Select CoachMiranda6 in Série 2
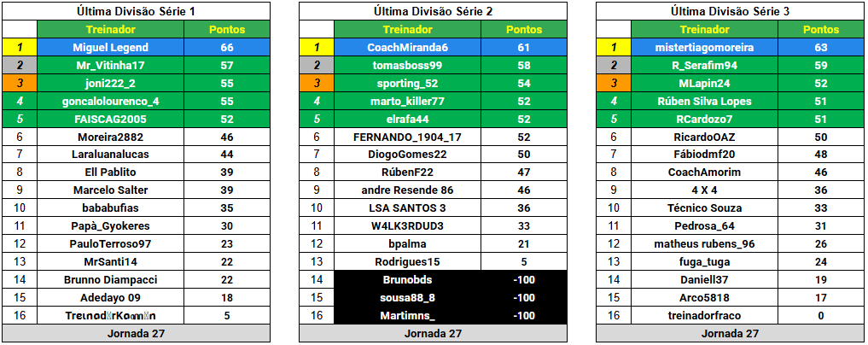The height and width of the screenshot is (345, 868). coord(407,48)
